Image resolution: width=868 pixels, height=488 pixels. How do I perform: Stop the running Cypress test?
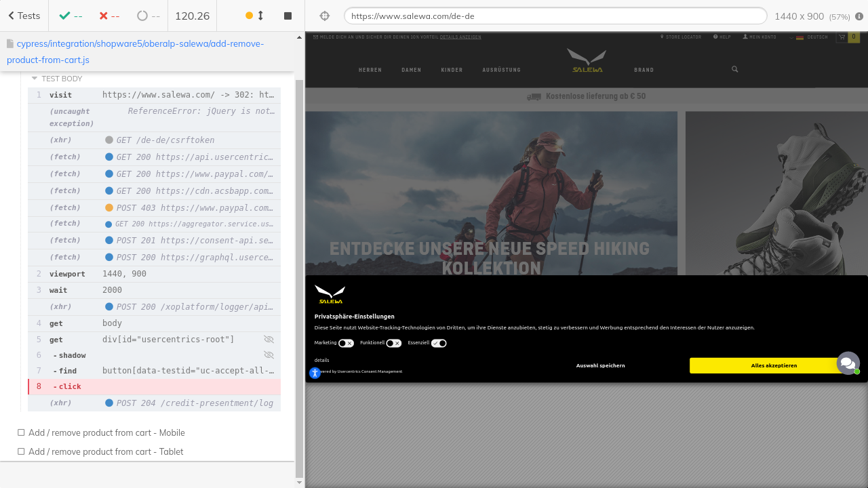coord(288,16)
